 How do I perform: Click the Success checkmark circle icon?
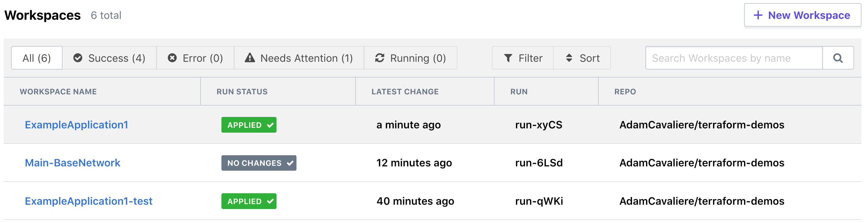78,58
